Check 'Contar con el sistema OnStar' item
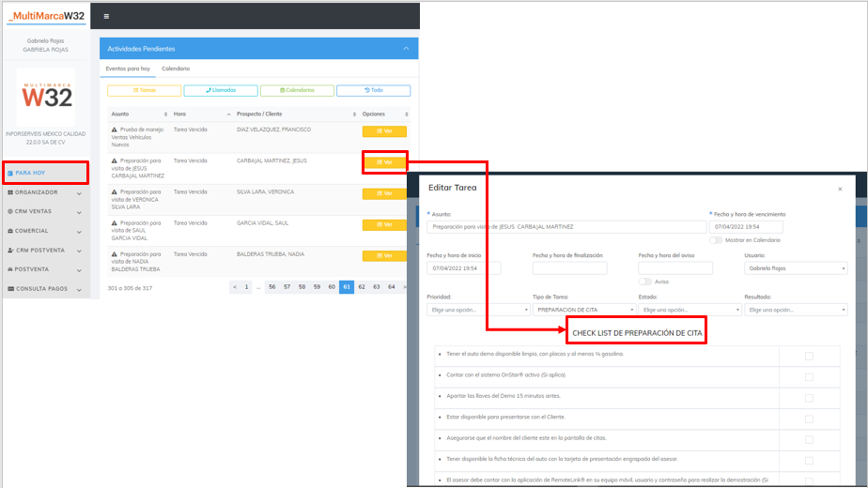This screenshot has height=488, width=868. 809,377
